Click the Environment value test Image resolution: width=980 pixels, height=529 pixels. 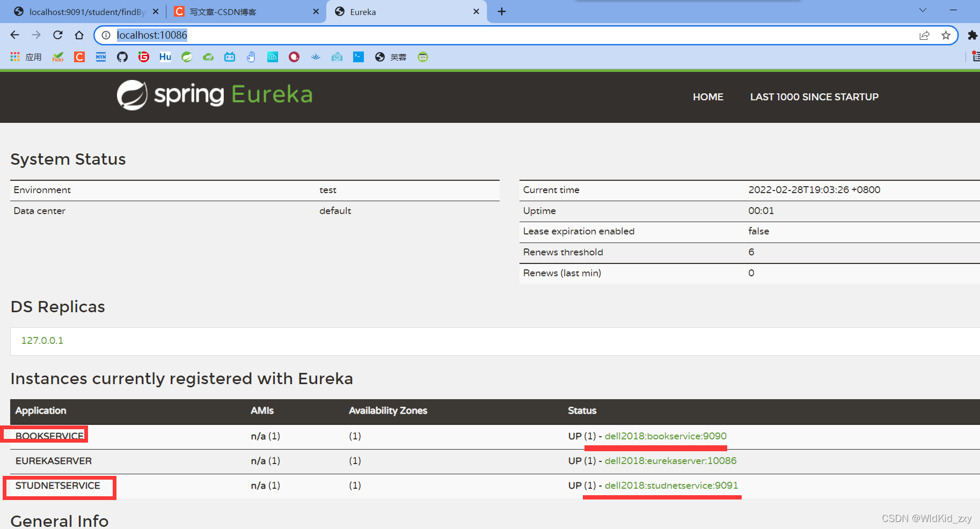328,190
